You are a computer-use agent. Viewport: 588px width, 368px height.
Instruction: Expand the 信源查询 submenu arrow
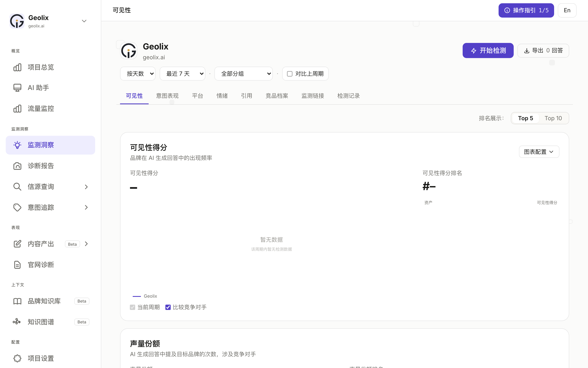pos(86,187)
